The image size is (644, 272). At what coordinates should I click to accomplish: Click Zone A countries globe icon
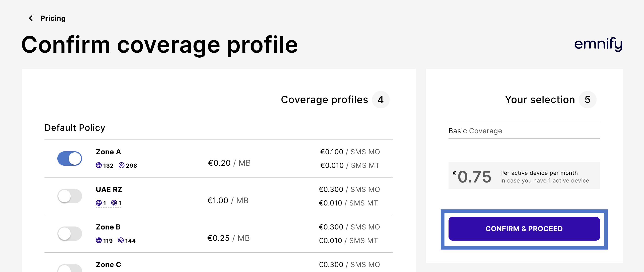[x=99, y=165]
